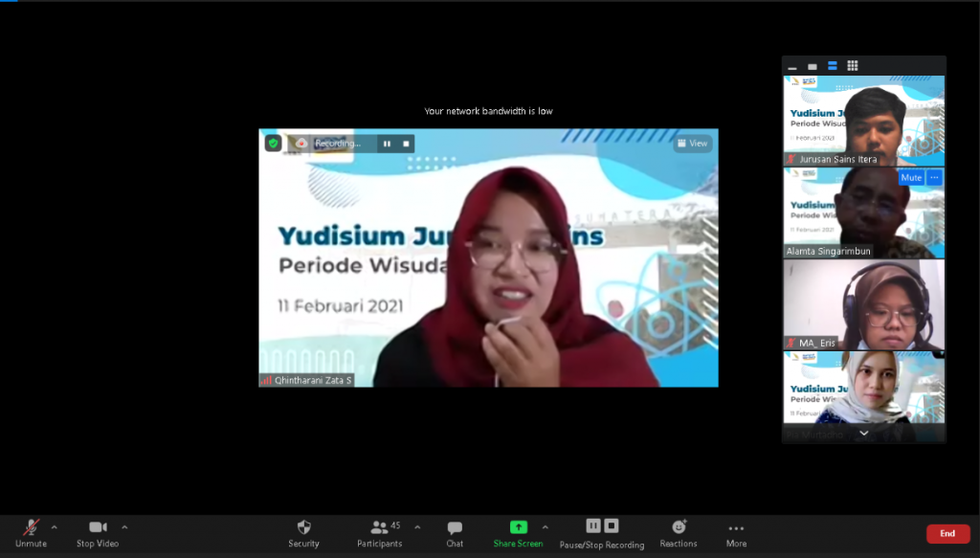This screenshot has width=980, height=558.
Task: Pause recording from the top recording indicator
Action: click(387, 144)
